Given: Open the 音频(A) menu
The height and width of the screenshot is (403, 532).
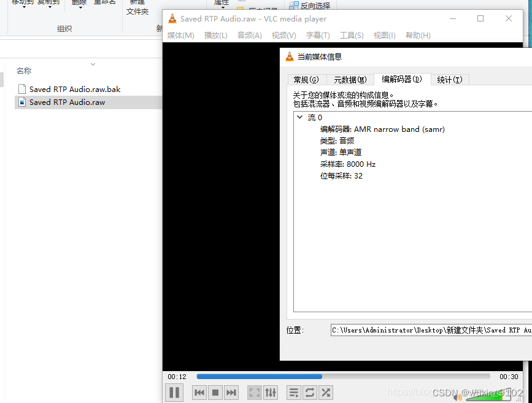Looking at the screenshot, I should (x=249, y=36).
